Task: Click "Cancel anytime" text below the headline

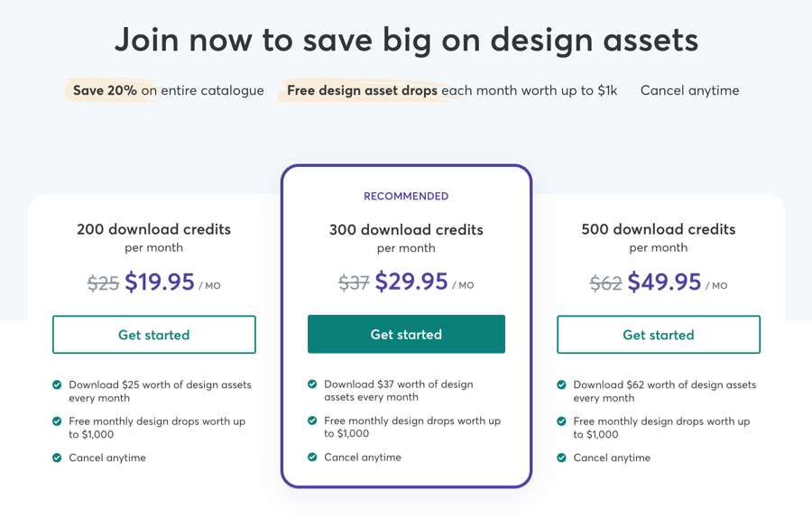Action: coord(689,90)
